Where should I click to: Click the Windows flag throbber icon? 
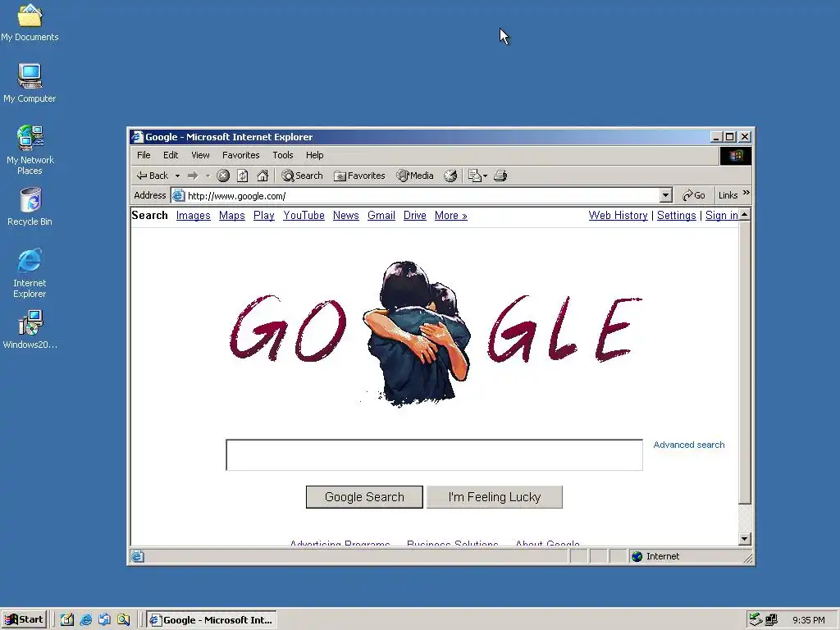click(736, 155)
